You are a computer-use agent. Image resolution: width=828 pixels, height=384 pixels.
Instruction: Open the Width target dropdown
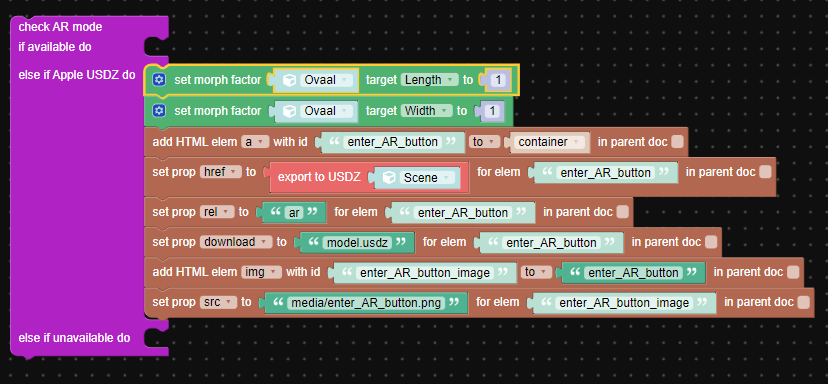point(427,111)
